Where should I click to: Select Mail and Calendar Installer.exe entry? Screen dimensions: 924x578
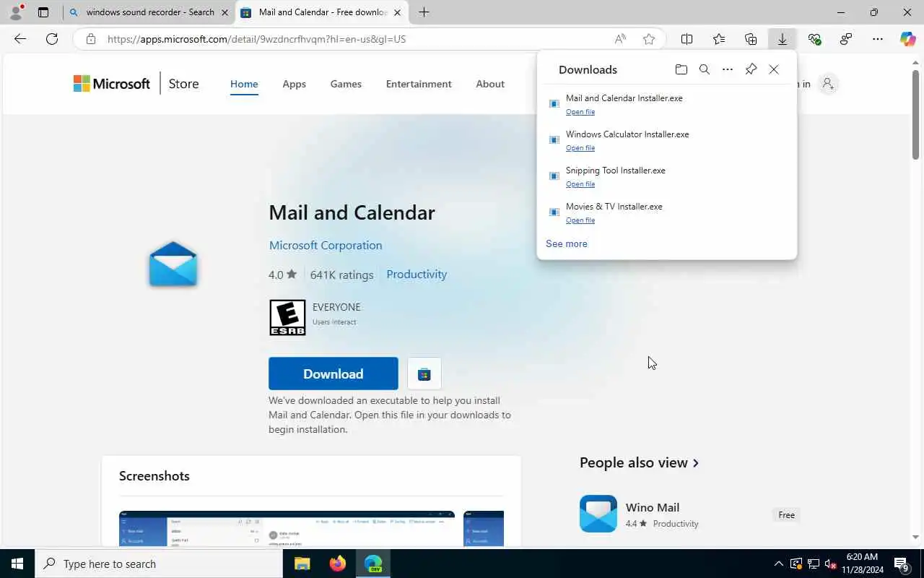[666, 104]
